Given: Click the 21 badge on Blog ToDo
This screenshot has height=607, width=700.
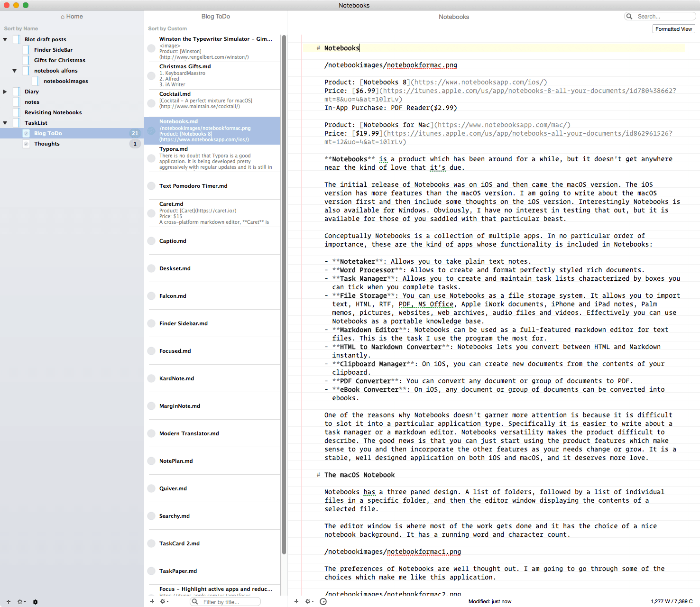Looking at the screenshot, I should pos(135,133).
